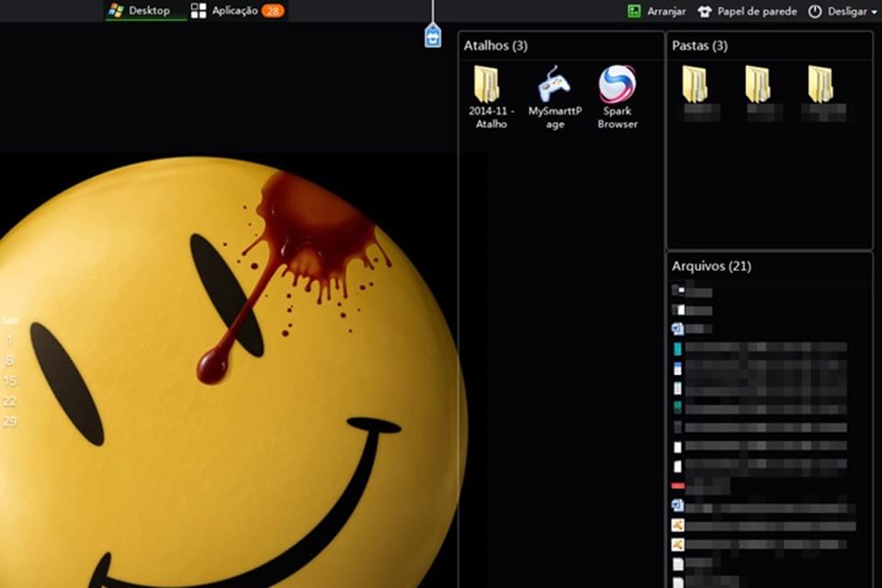882x588 pixels.
Task: Switch to the Aplicação tab
Action: pos(234,11)
